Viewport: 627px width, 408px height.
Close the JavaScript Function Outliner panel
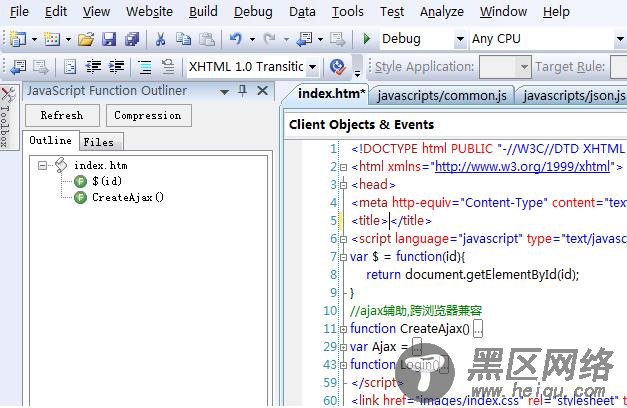point(262,91)
